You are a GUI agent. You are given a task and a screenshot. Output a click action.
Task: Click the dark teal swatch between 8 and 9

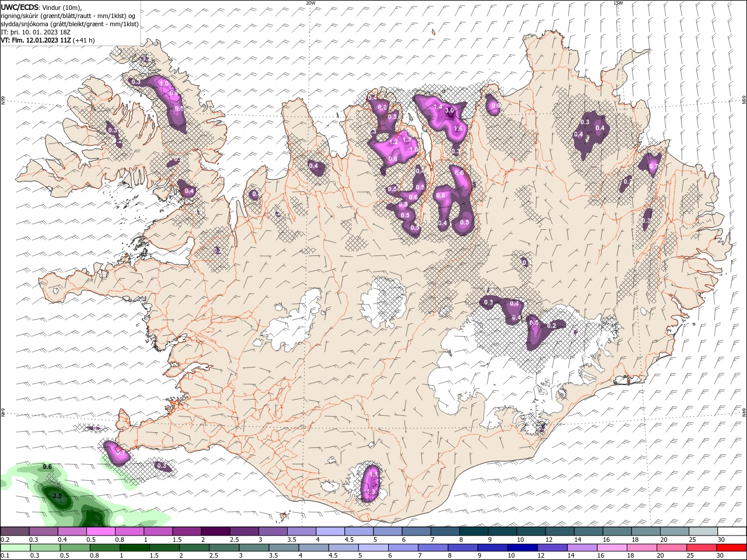pos(474,531)
